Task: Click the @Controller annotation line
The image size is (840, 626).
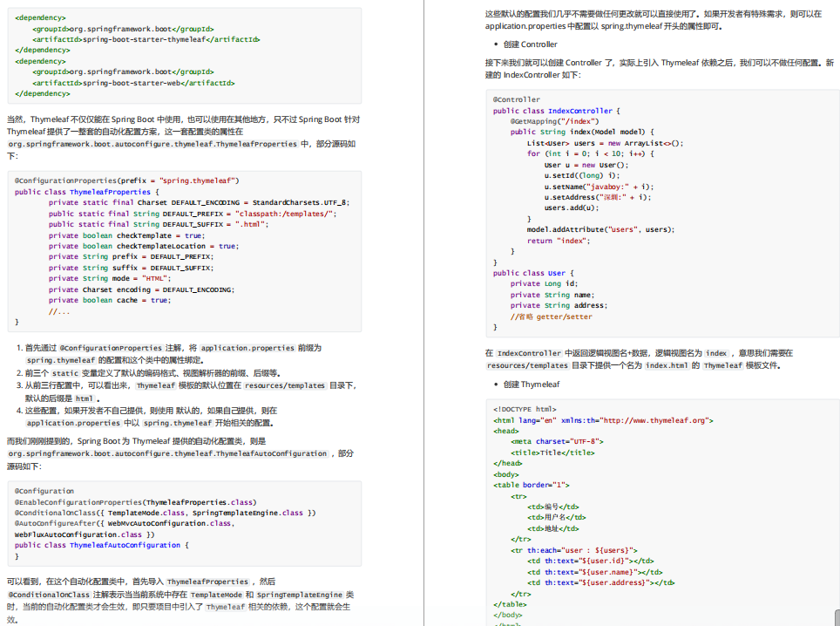Action: coord(517,99)
